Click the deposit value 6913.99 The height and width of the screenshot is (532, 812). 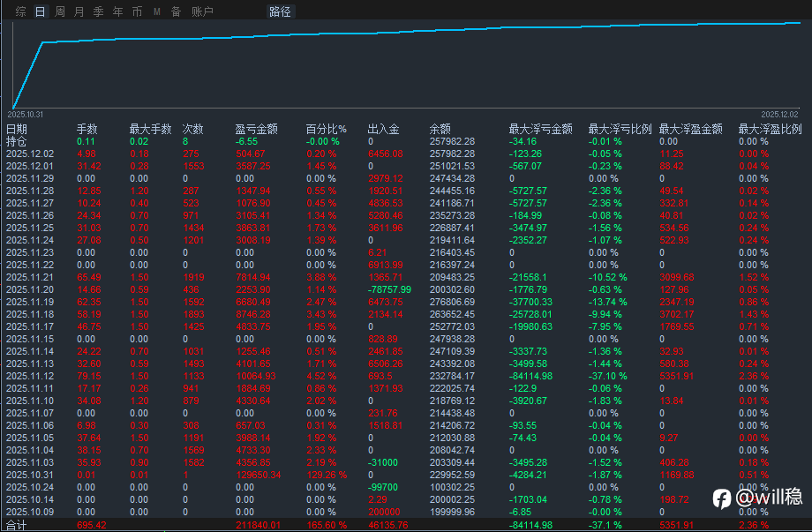[x=386, y=265]
